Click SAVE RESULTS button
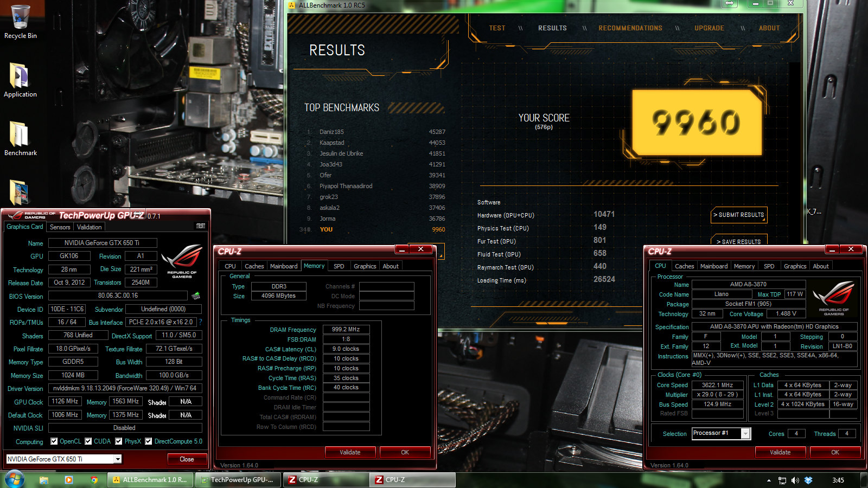The width and height of the screenshot is (868, 488). click(739, 241)
